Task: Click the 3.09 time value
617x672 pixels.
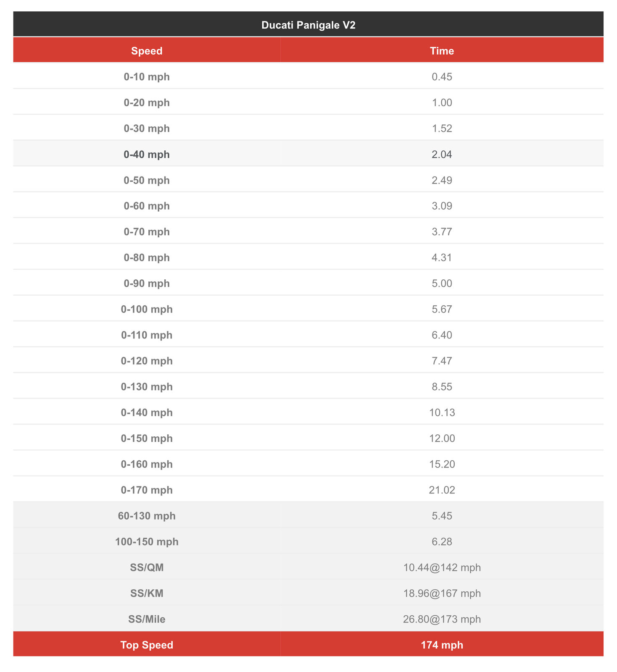Action: click(x=442, y=206)
